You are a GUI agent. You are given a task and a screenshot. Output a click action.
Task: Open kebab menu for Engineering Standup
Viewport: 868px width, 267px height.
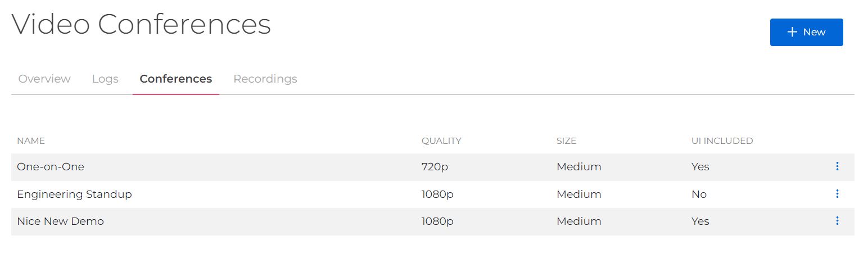837,194
